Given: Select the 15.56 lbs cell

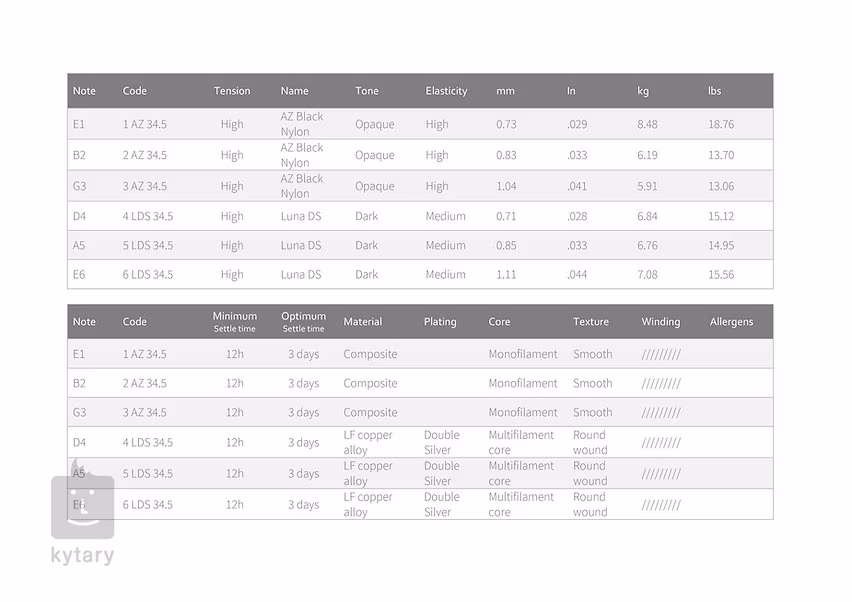Looking at the screenshot, I should (x=721, y=275).
